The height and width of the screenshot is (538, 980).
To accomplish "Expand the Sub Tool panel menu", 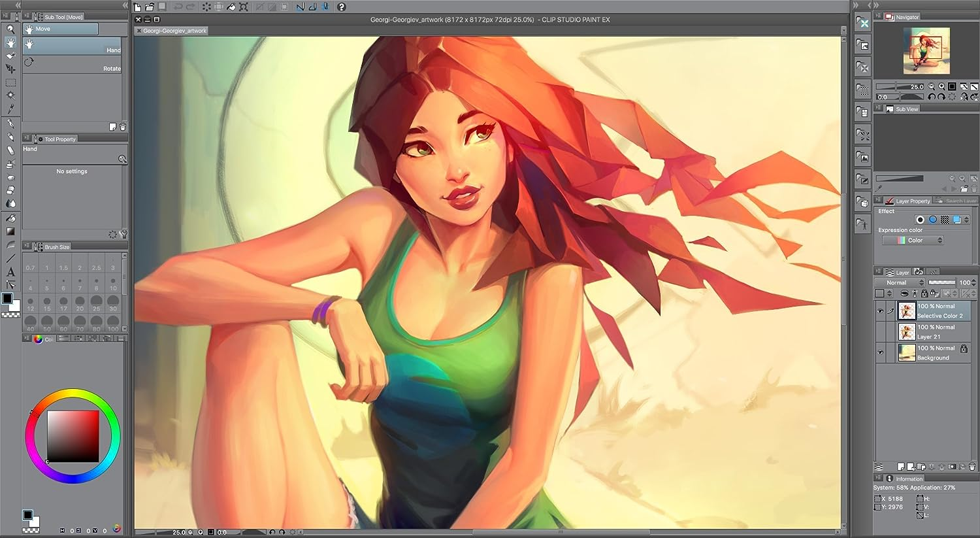I will click(x=27, y=16).
